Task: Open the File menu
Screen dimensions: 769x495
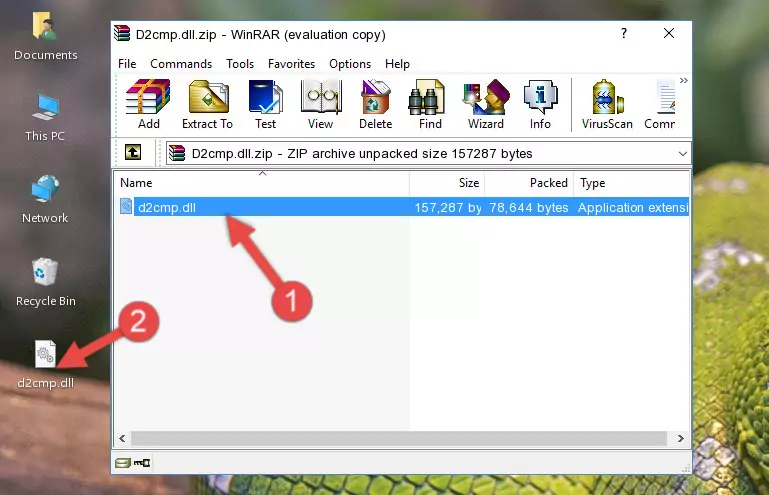Action: pos(127,64)
